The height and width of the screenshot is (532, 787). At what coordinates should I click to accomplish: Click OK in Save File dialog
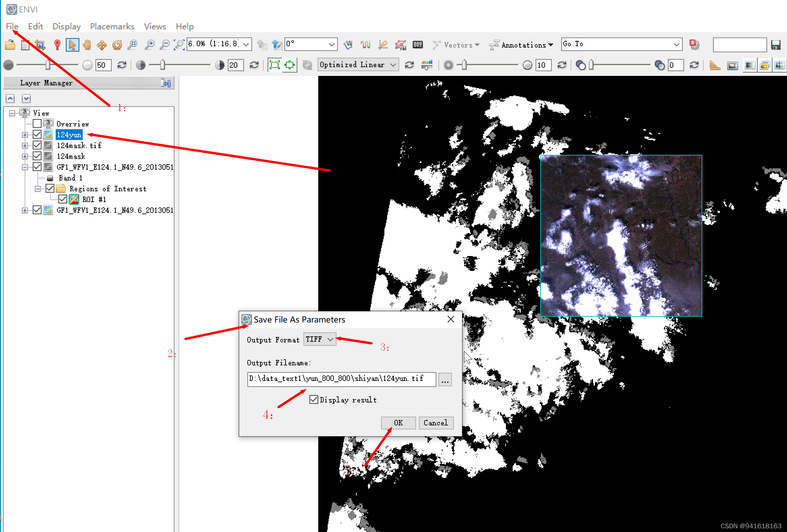(398, 423)
